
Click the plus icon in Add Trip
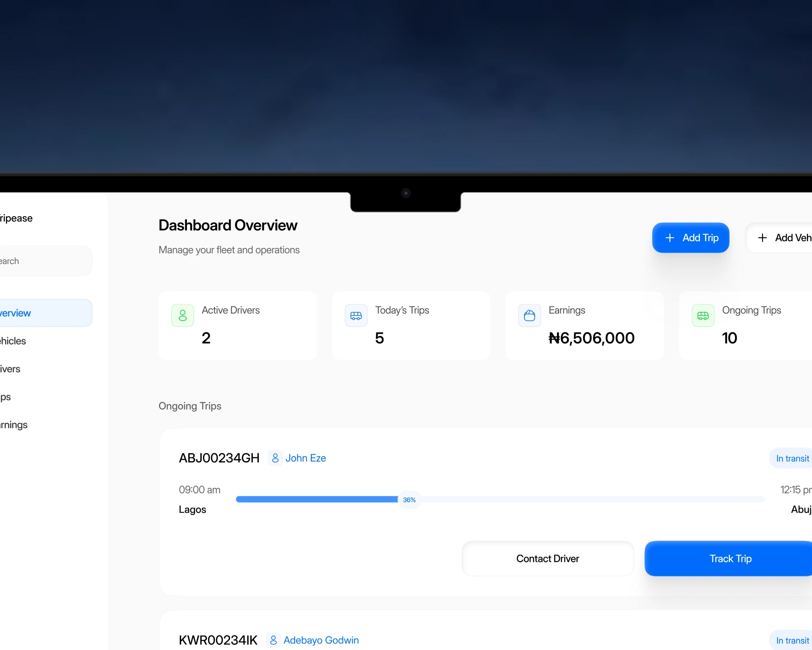(x=670, y=238)
